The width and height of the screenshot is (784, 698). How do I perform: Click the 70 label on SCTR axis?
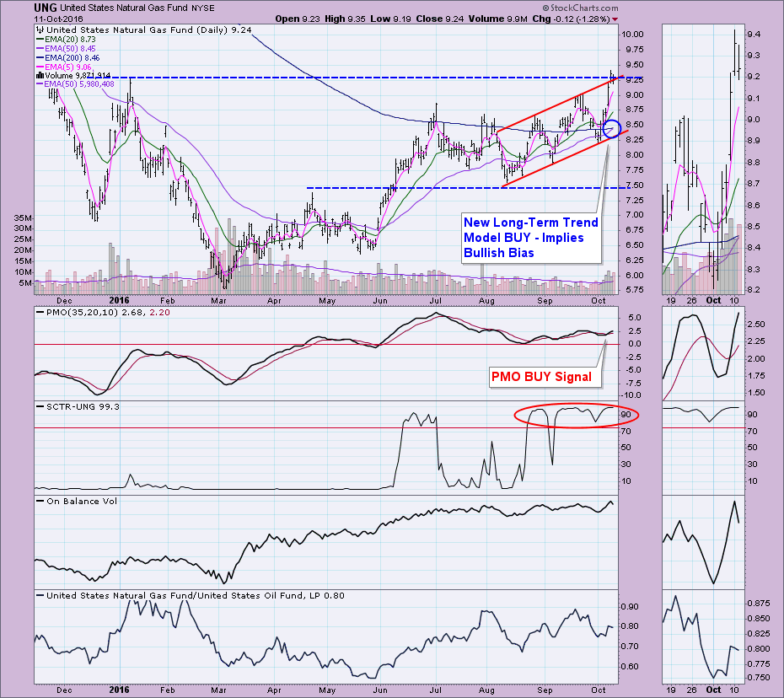point(627,431)
